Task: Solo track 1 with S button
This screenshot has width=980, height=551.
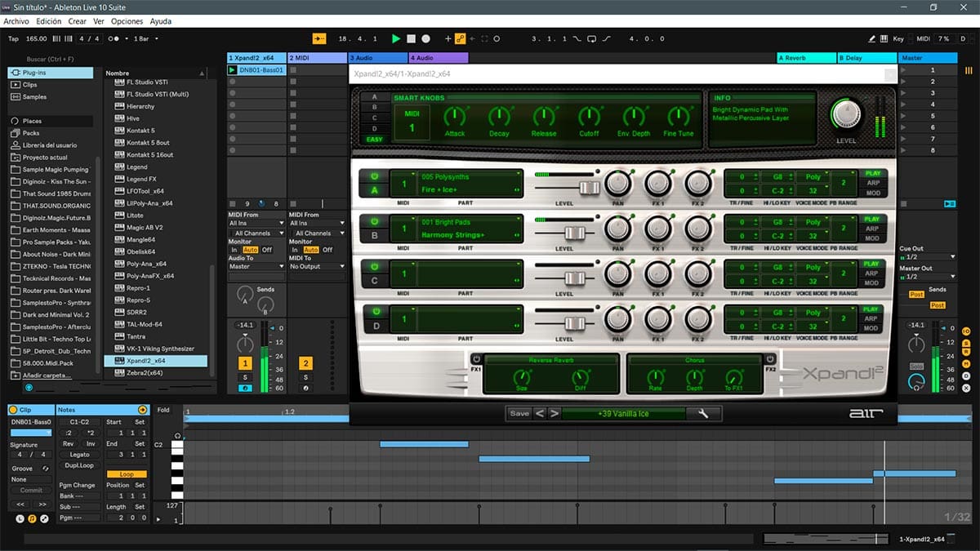Action: tap(245, 377)
